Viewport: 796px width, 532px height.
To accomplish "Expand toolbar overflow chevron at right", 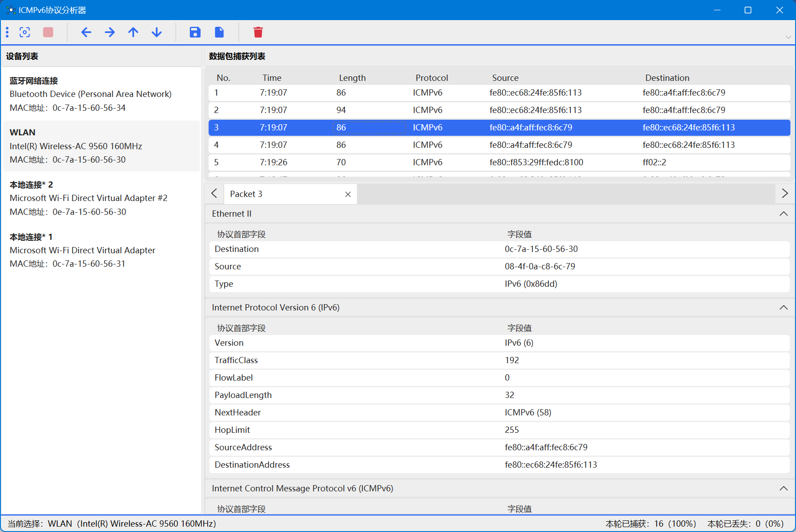I will 788,38.
